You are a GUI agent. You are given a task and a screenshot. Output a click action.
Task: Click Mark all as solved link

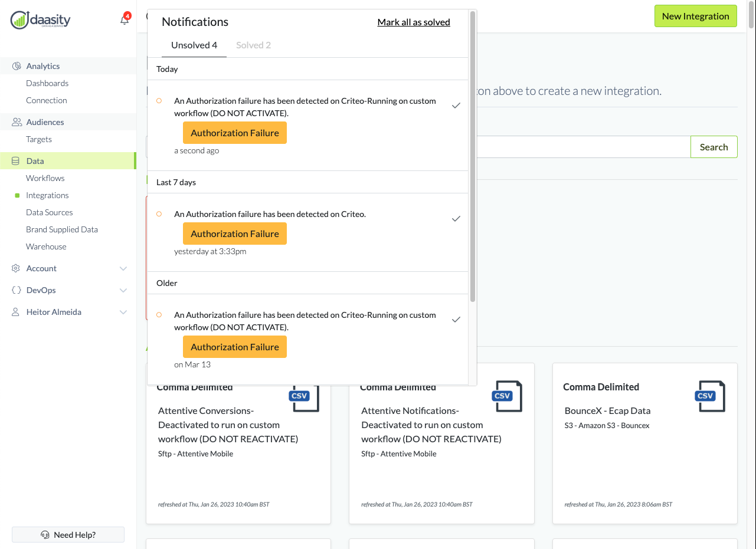414,22
